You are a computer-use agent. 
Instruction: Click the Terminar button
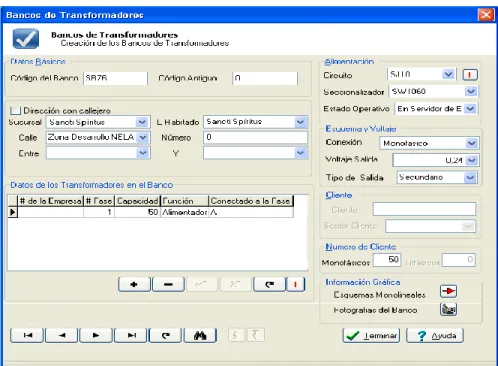point(371,336)
